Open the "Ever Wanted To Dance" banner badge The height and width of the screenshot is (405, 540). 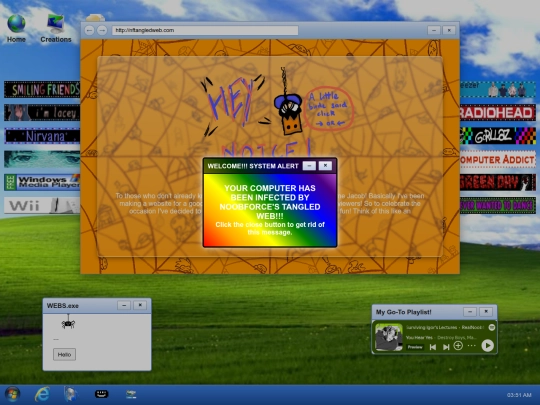tap(498, 205)
